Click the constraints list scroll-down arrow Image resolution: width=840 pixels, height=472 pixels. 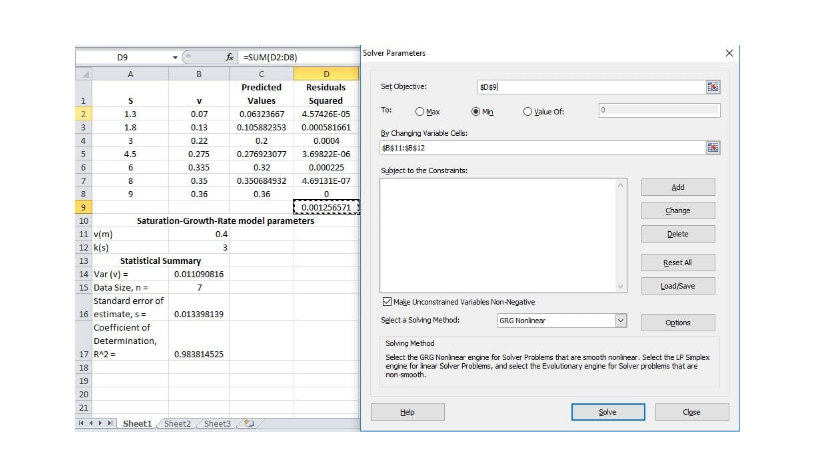click(x=620, y=285)
